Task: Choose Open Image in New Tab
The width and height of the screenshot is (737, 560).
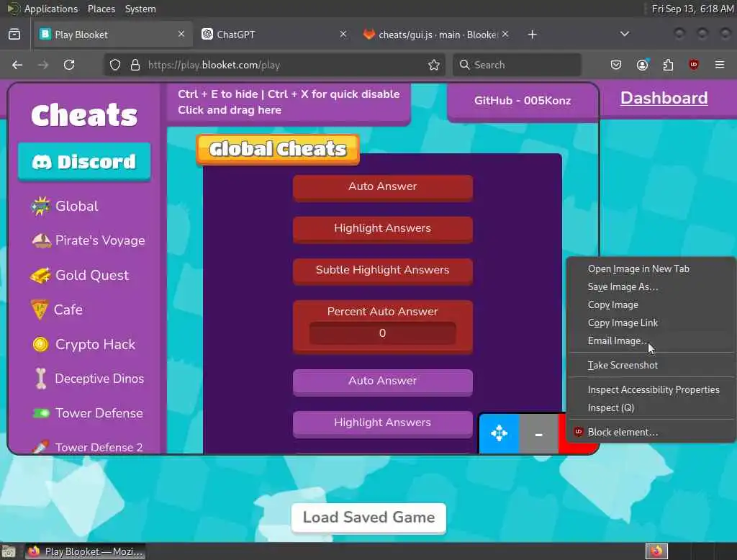Action: click(651, 269)
